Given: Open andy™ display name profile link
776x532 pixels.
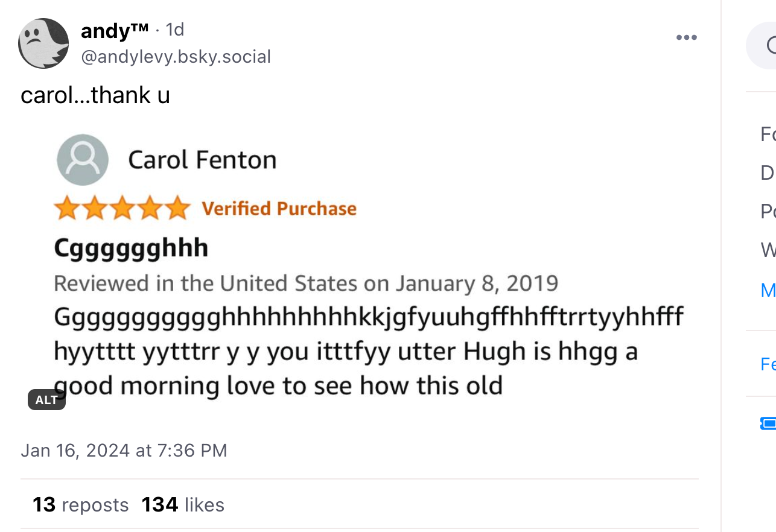Looking at the screenshot, I should 115,30.
